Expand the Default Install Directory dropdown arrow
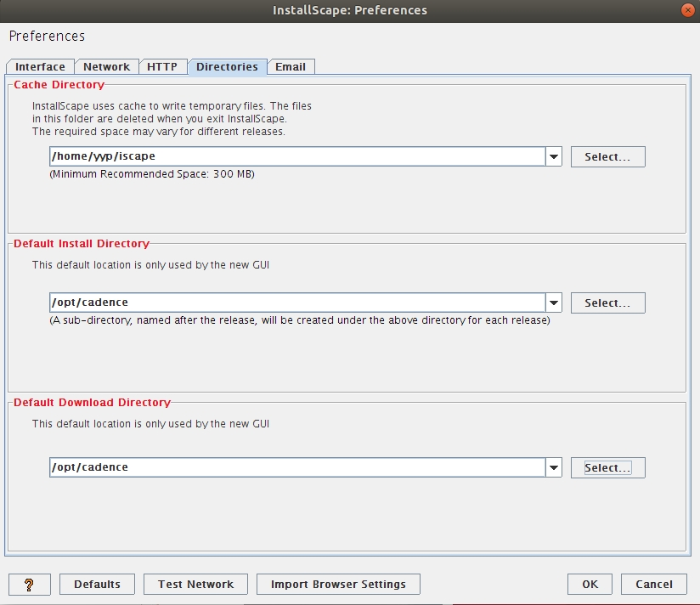 554,302
